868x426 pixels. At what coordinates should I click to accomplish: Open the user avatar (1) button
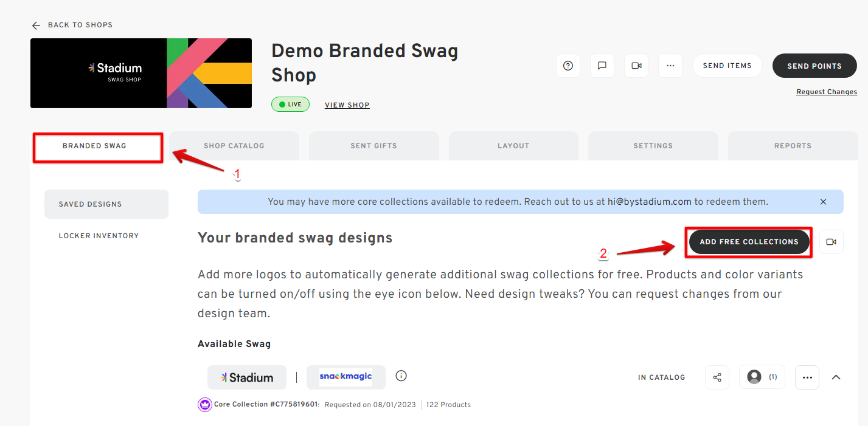762,377
